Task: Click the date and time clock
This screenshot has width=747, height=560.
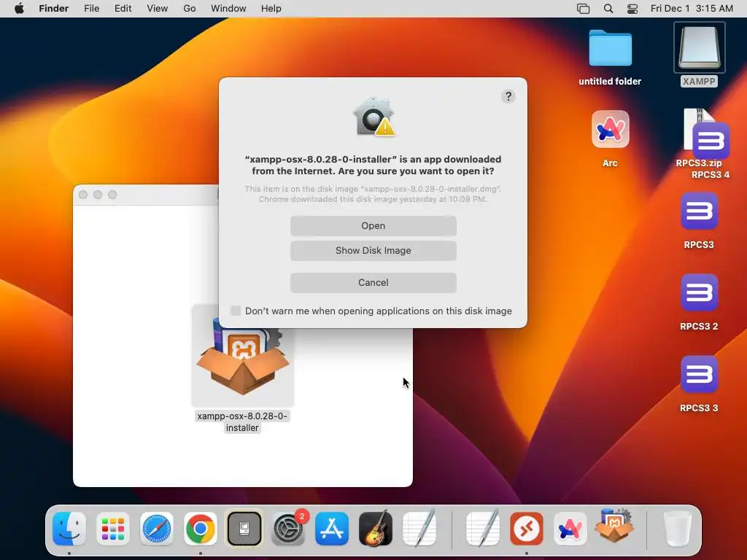Action: click(x=692, y=9)
